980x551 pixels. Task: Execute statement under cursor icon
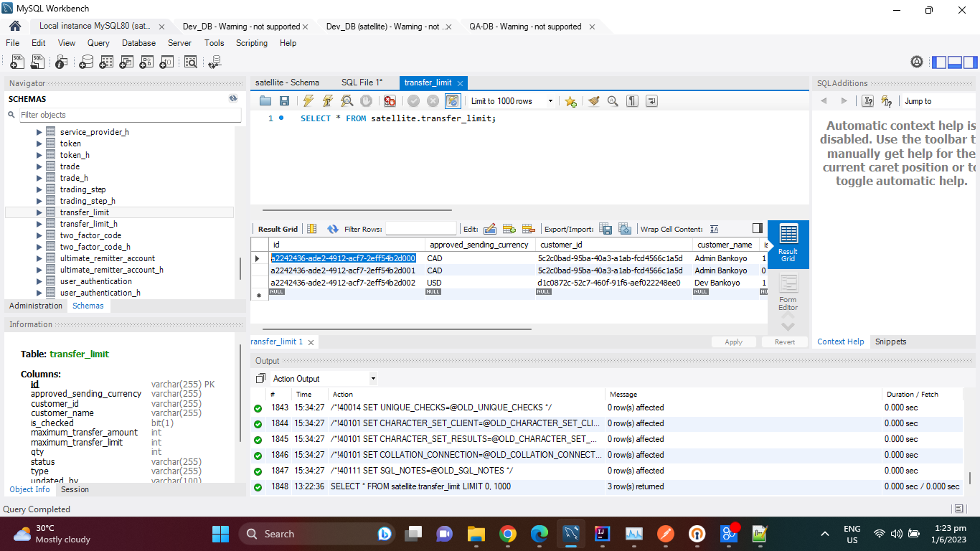pos(327,101)
